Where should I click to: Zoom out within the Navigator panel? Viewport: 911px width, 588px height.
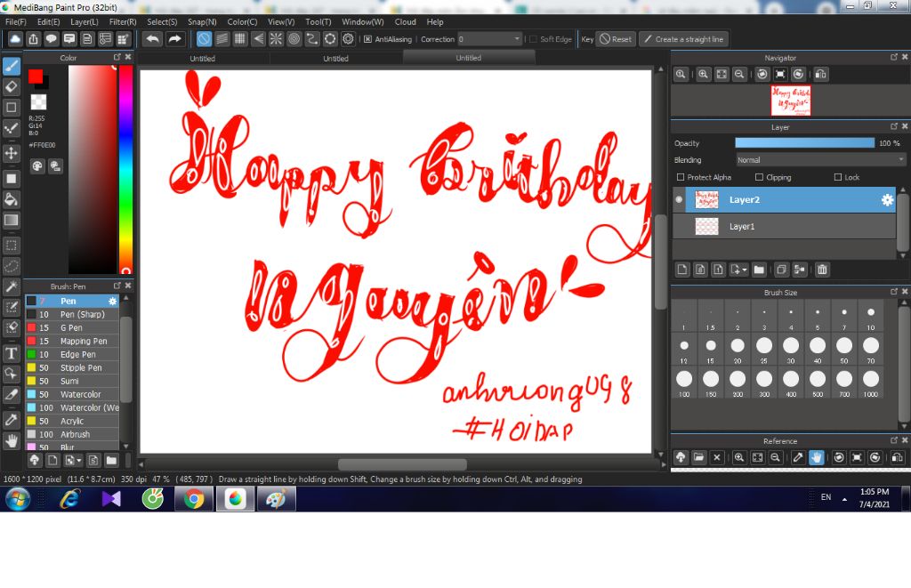coord(739,75)
